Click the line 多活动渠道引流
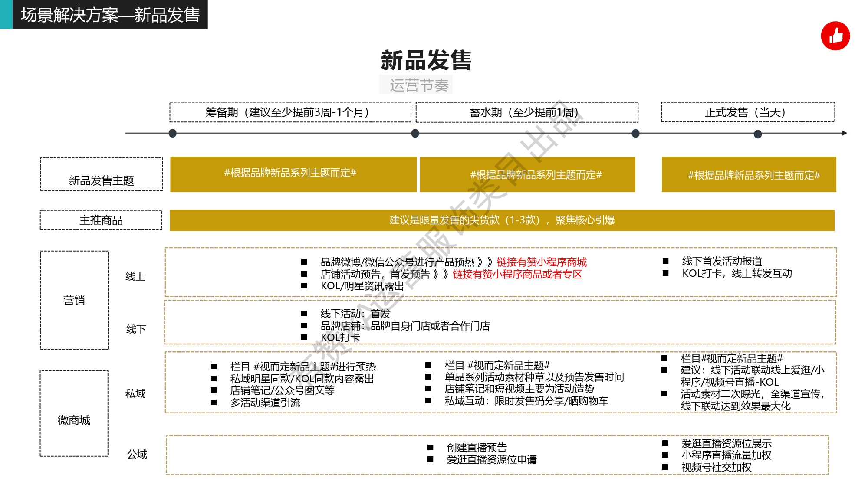 tap(265, 403)
